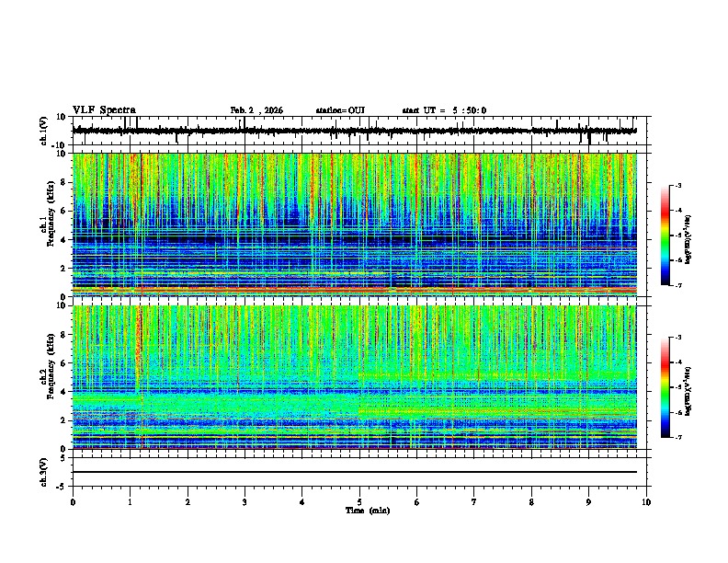Viewport: 728px width, 563px height.
Task: Click the "2" kHz tick on ch.2 spectrogram
Action: [63, 420]
